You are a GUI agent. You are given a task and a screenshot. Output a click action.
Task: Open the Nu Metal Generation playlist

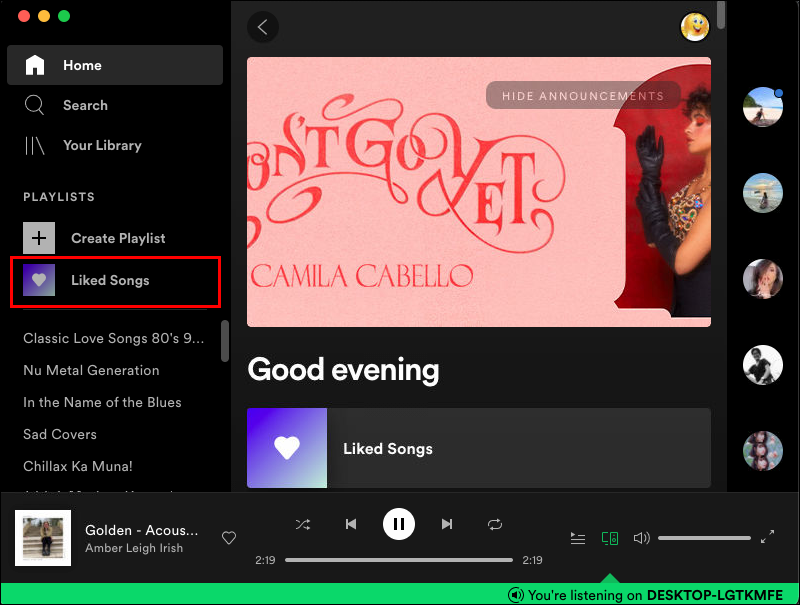click(x=91, y=370)
